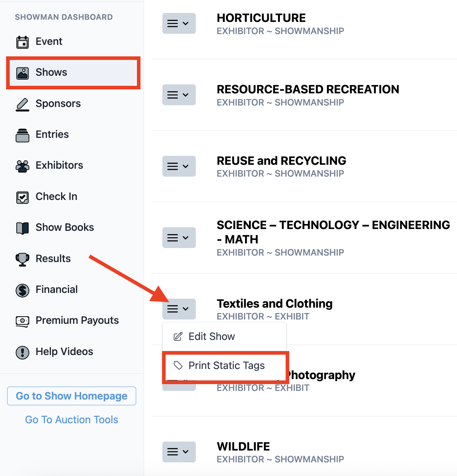457x476 pixels.
Task: Open the RESOURCE-BASED RECREATION actions dropdown
Action: coord(179,95)
